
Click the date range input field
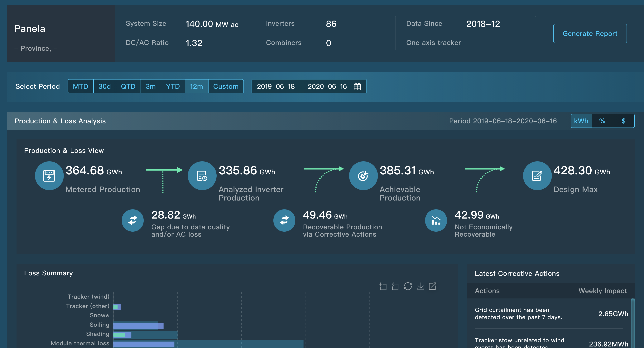tap(309, 86)
